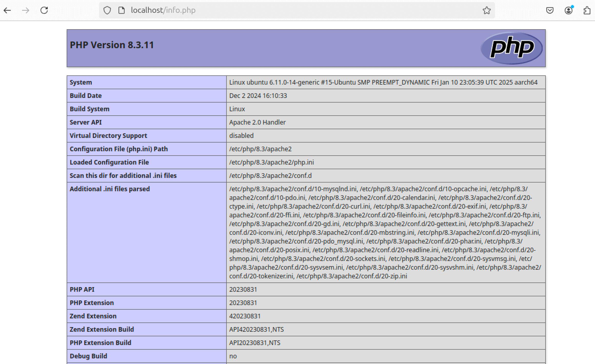595x364 pixels.
Task: Click the Virtual Directory Support disabled value
Action: (x=241, y=136)
